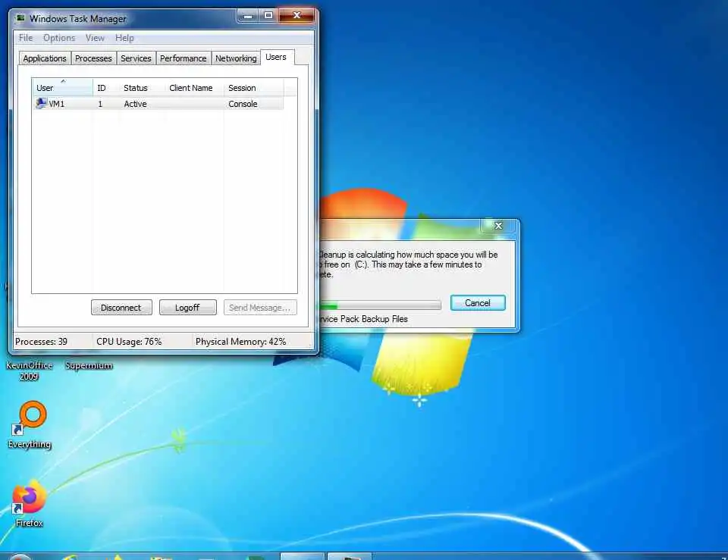Click the Processes: 39 status bar entry
728x560 pixels.
(x=41, y=342)
